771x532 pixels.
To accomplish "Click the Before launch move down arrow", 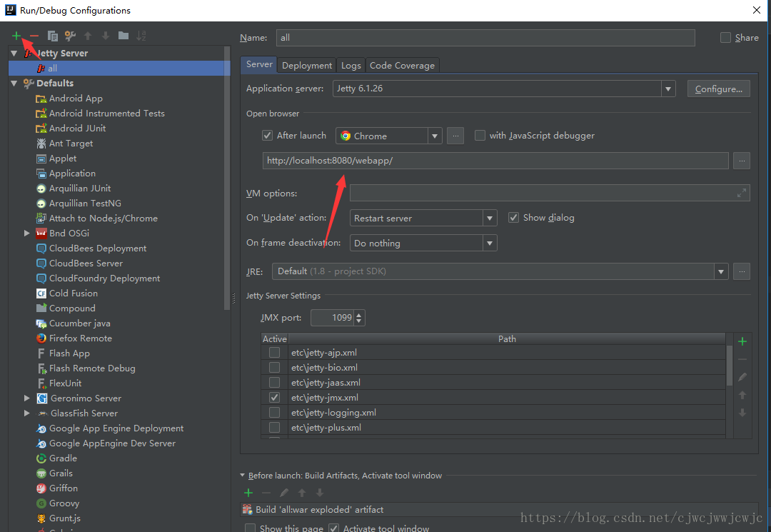I will [320, 493].
